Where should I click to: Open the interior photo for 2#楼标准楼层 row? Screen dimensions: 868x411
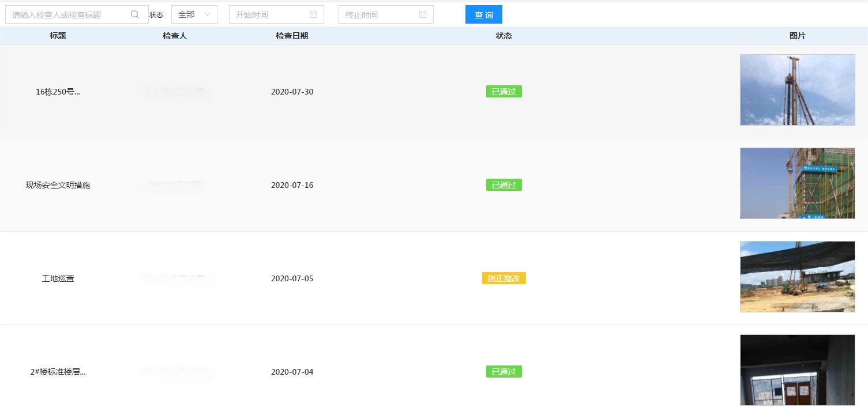[797, 370]
